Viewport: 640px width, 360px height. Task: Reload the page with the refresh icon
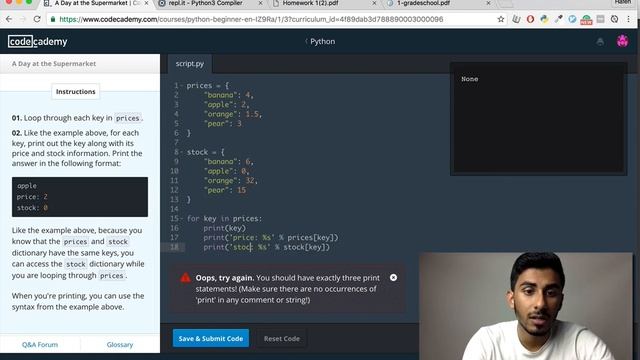pyautogui.click(x=37, y=19)
